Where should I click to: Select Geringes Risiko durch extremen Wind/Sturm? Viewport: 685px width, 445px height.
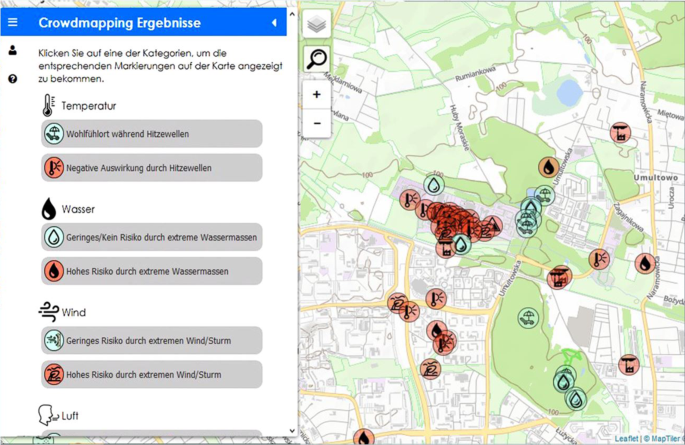(152, 341)
